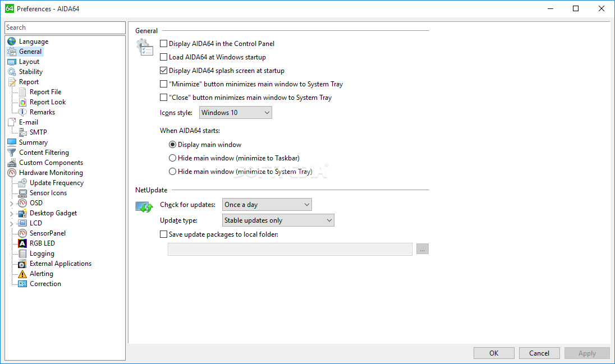
Task: Click the General section gears icon in panel
Action: (x=145, y=48)
